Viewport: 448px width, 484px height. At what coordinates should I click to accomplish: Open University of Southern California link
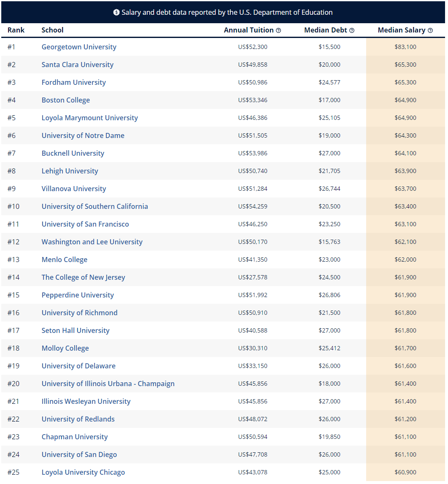coord(95,206)
